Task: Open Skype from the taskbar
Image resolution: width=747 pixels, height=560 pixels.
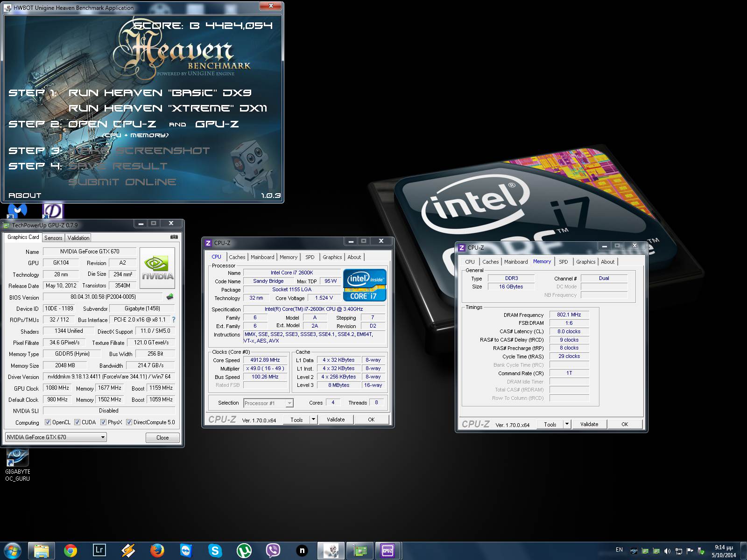Action: (x=215, y=551)
